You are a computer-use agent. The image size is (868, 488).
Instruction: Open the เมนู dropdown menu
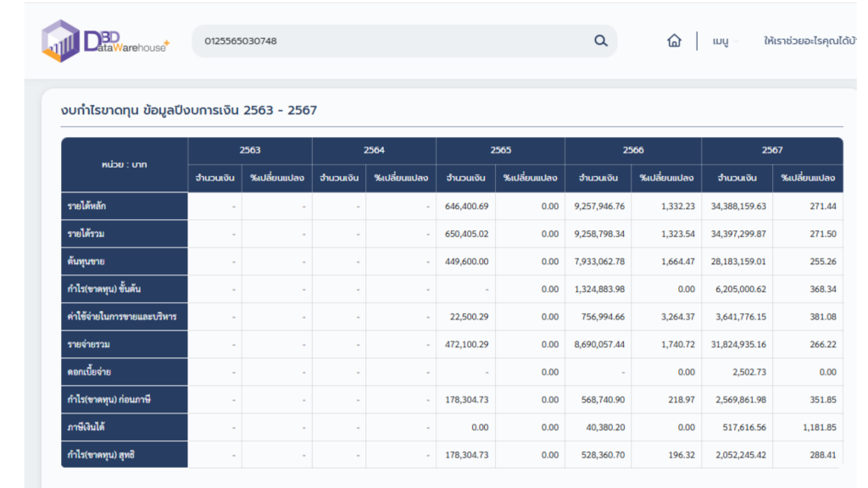click(725, 42)
